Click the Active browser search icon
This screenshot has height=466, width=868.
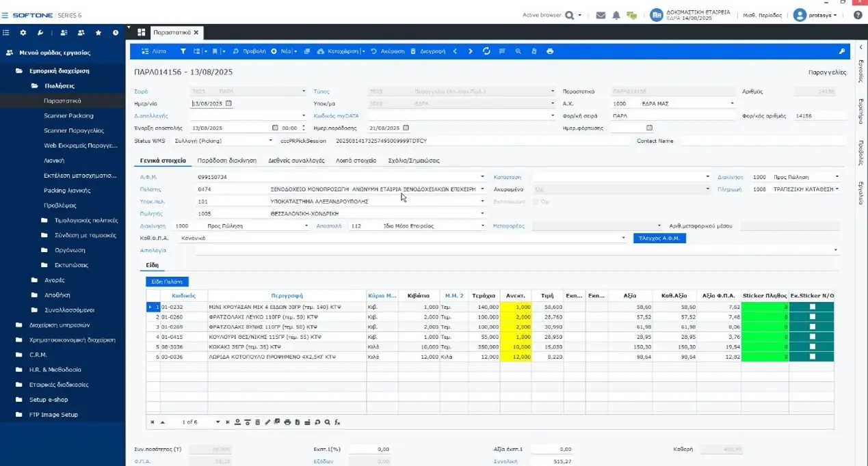(x=569, y=15)
